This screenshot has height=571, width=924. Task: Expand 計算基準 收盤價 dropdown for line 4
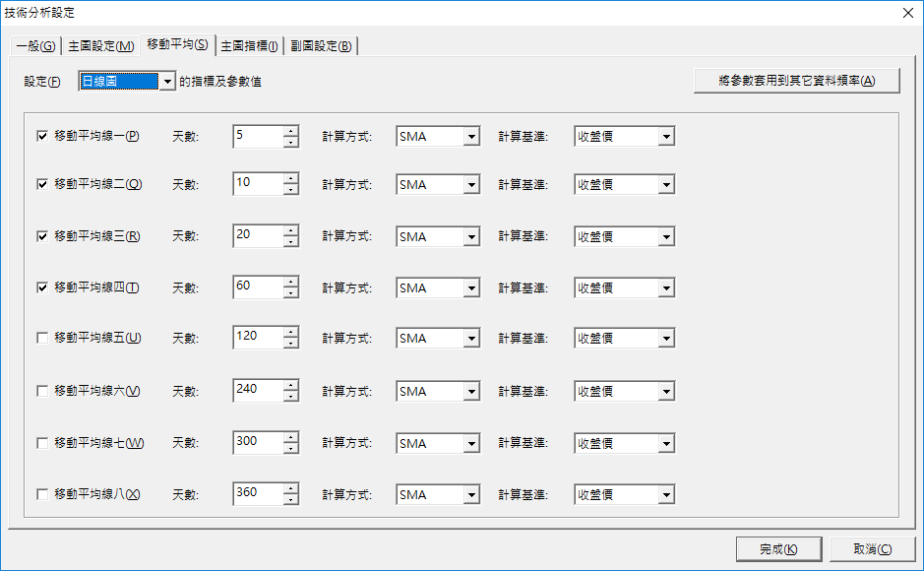pyautogui.click(x=666, y=288)
